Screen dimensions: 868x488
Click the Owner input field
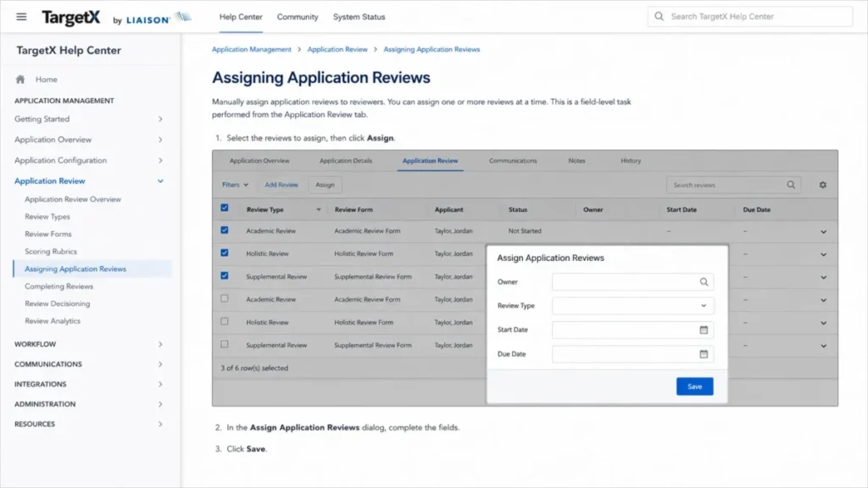pyautogui.click(x=632, y=281)
